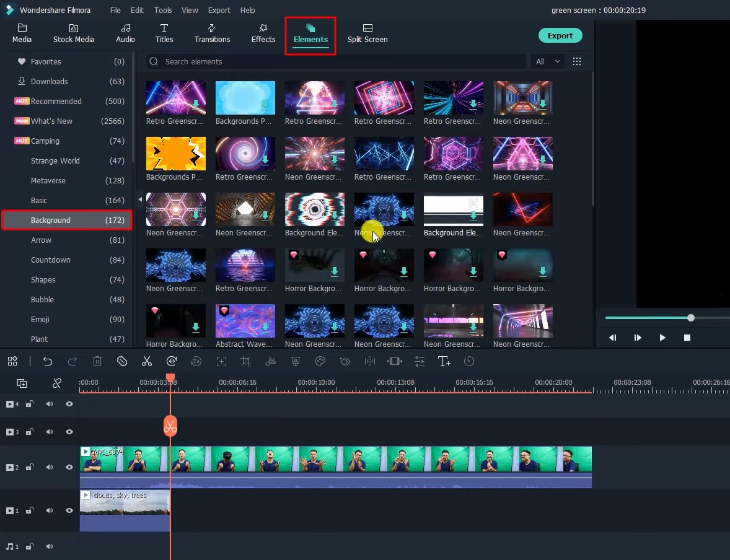
Task: Hide video track 4 with eye icon
Action: (69, 404)
